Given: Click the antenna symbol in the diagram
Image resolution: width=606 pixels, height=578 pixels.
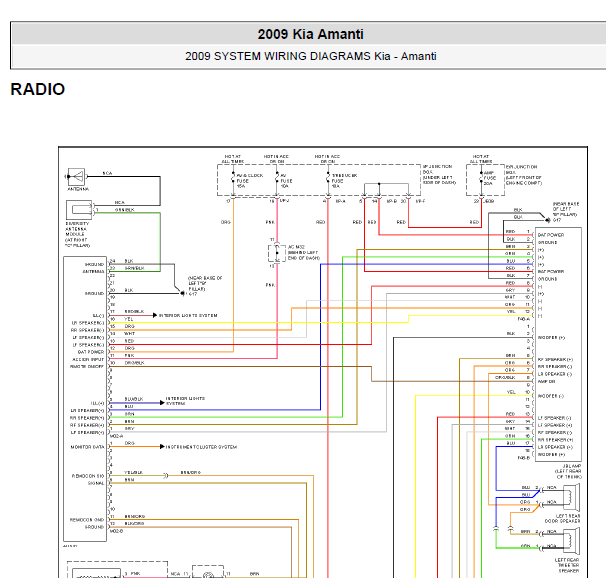Looking at the screenshot, I should (76, 177).
